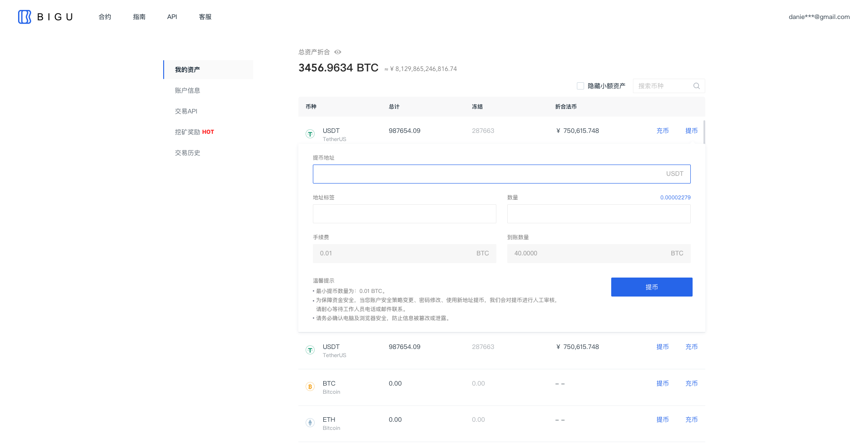
Task: Click 提币 in the BTC row
Action: pos(663,383)
